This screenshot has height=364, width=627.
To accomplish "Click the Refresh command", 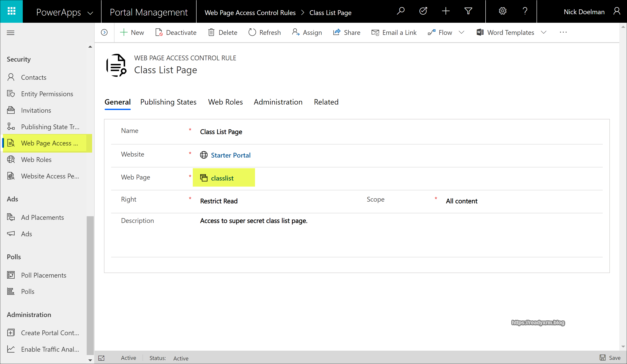I will [x=264, y=32].
